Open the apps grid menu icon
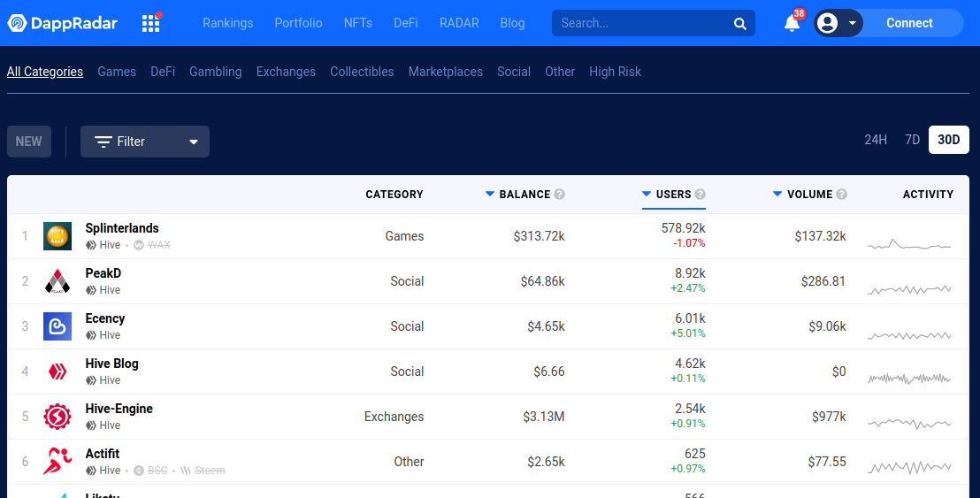 coord(150,23)
